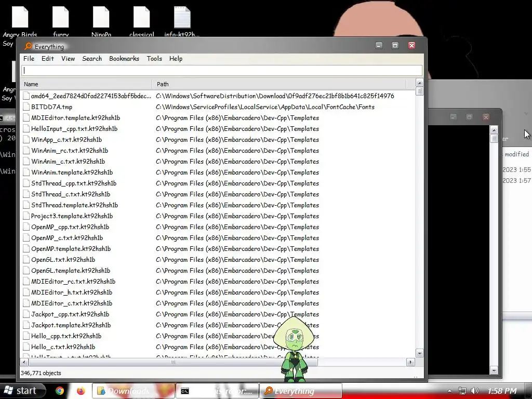The height and width of the screenshot is (399, 532).
Task: Click the file icon of OpenGL.template.kt92hsh1b
Action: click(x=26, y=270)
